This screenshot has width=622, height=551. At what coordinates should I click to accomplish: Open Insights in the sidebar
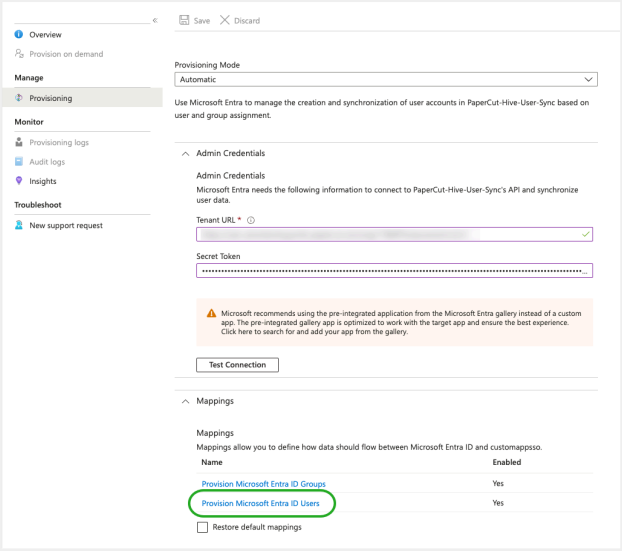click(43, 181)
